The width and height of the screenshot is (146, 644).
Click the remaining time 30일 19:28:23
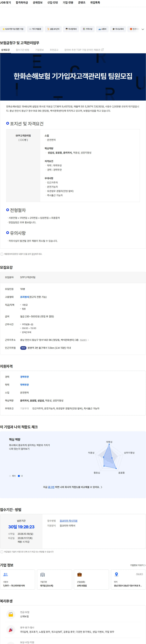coord(21,527)
